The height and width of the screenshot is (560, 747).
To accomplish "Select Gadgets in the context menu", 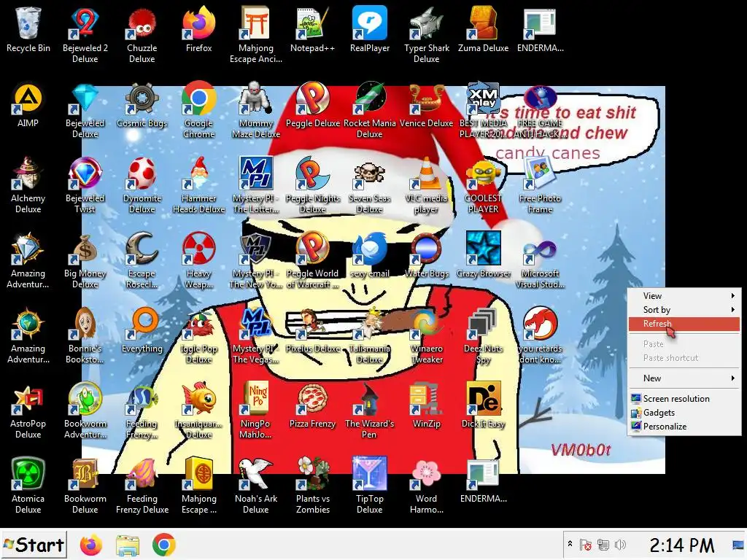I will pos(684,413).
